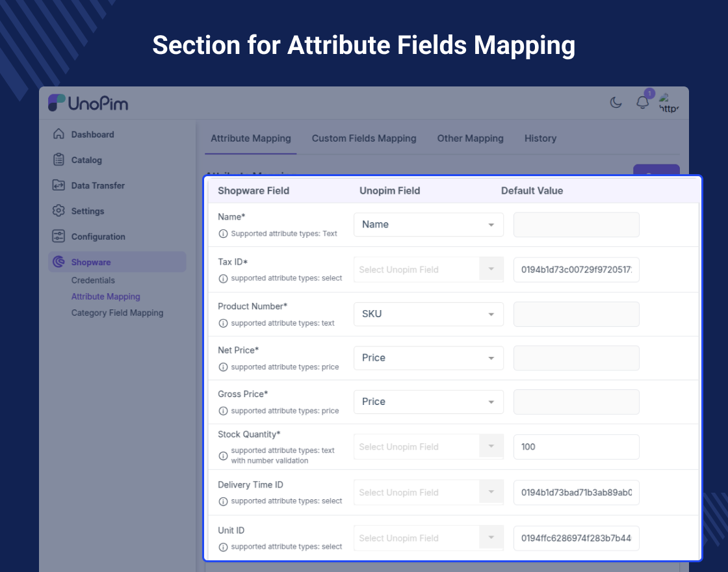Switch to Custom Fields Mapping tab
The height and width of the screenshot is (572, 728).
click(364, 138)
